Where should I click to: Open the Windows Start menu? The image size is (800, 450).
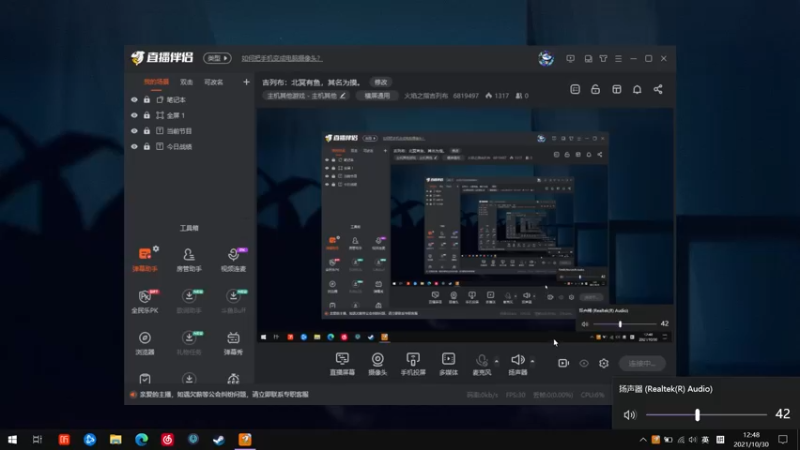coord(12,439)
